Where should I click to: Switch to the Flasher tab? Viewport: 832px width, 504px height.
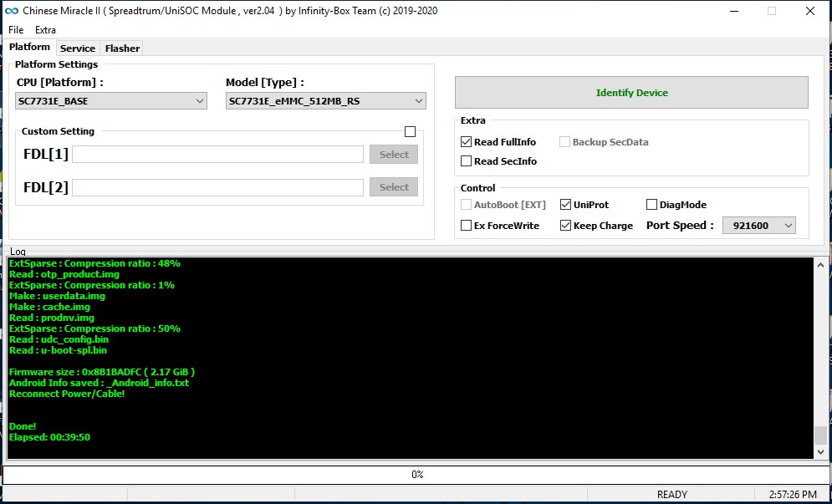122,48
